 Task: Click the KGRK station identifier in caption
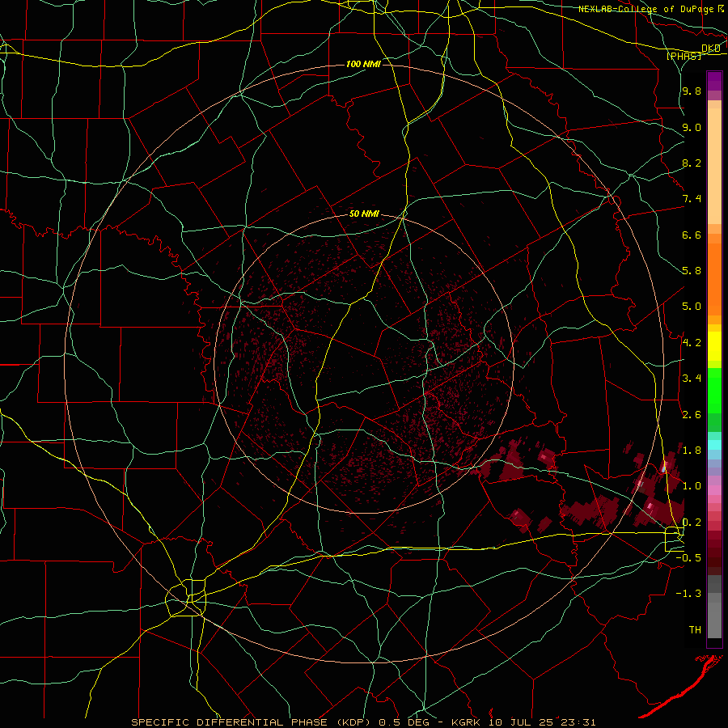click(468, 722)
